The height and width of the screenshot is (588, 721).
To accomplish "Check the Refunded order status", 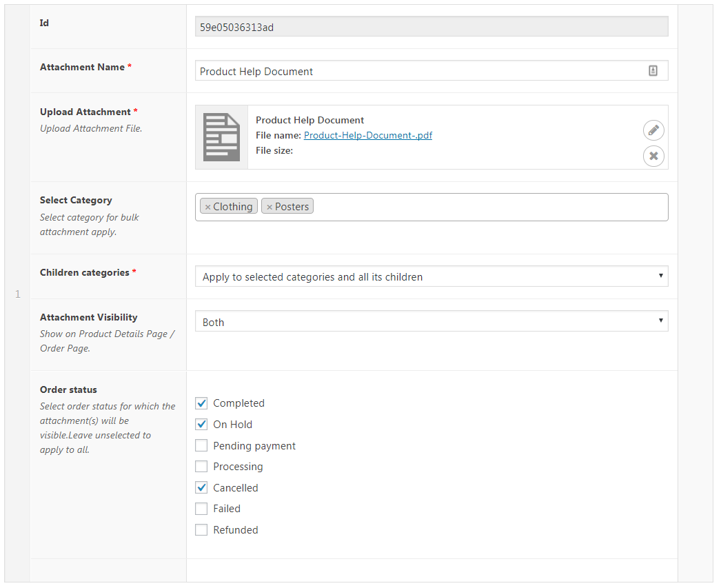I will (x=201, y=530).
